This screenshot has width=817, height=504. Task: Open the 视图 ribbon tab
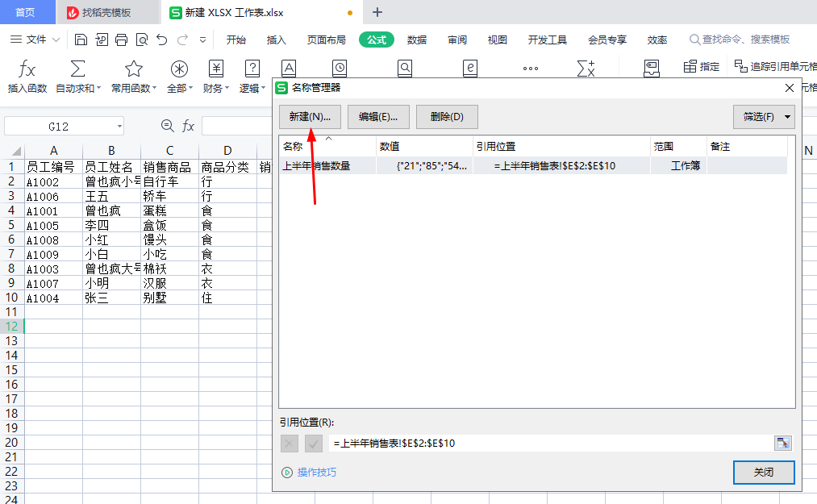point(497,40)
